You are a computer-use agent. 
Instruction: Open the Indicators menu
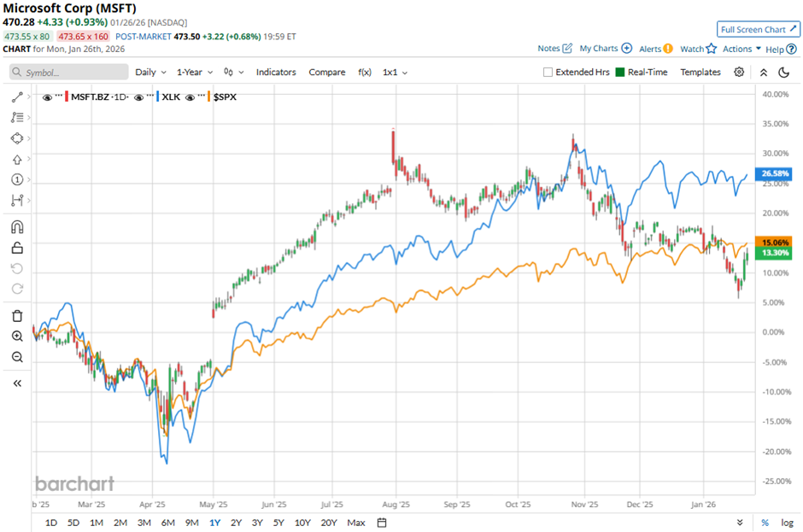(276, 73)
